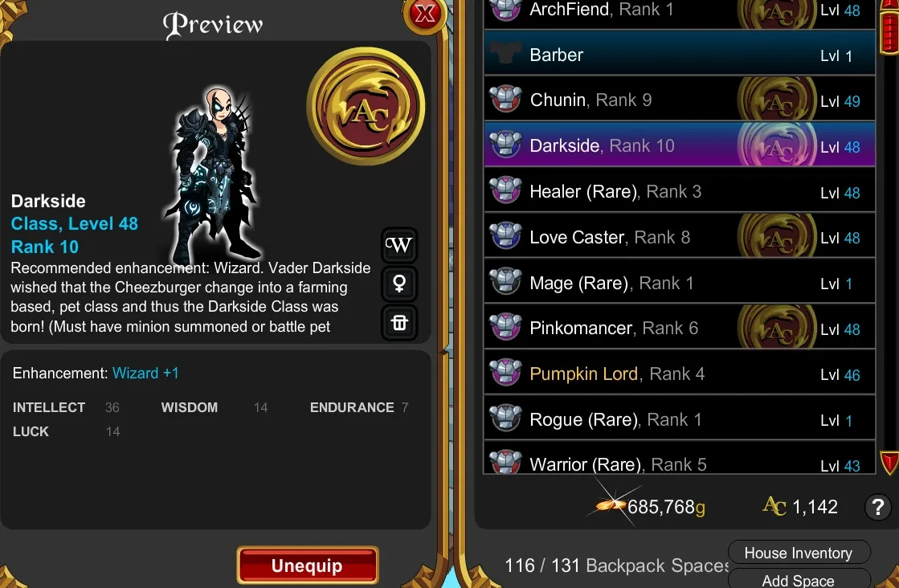Click the question mark help icon
Viewport: 899px width, 588px height.
click(x=878, y=507)
